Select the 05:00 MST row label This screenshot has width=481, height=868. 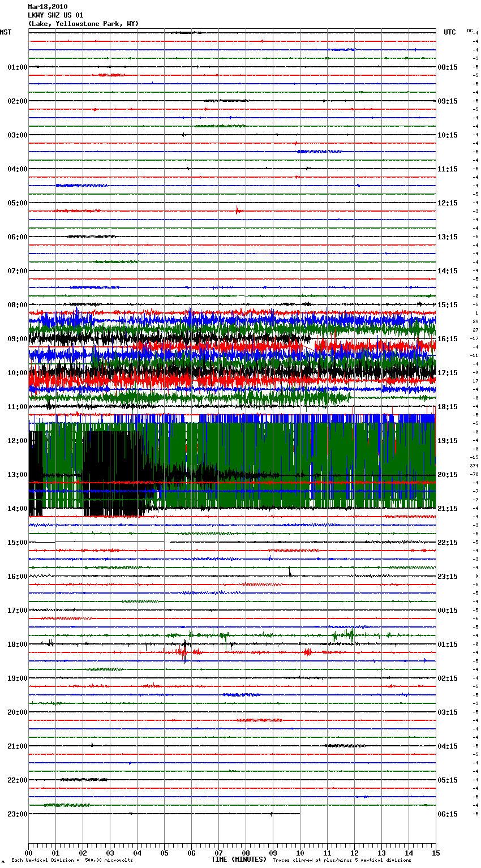18,203
